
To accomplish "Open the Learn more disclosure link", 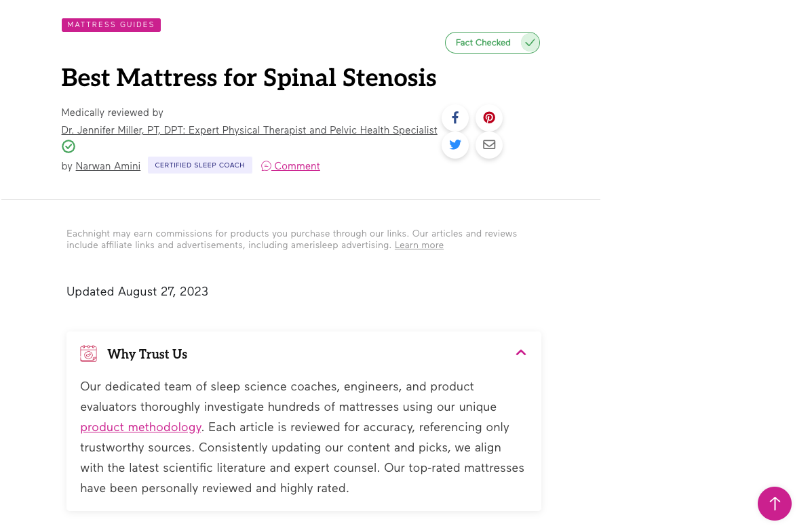I will pos(419,245).
